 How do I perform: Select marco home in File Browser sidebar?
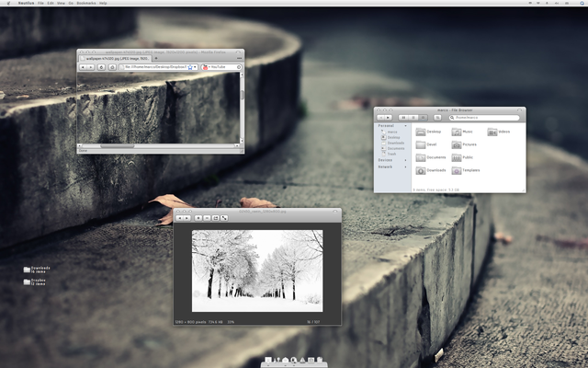[x=390, y=132]
